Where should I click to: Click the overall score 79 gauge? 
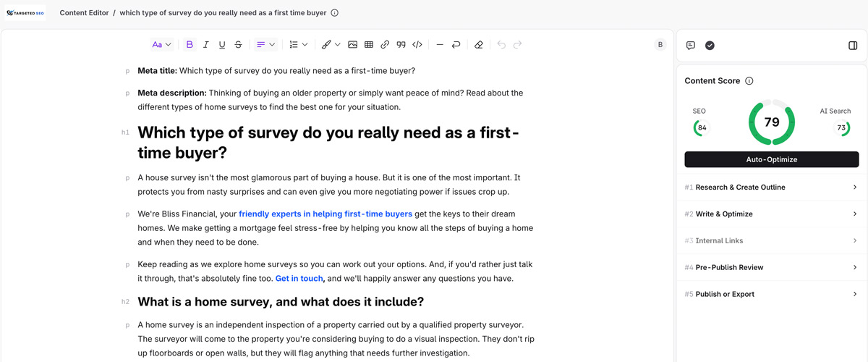[772, 122]
